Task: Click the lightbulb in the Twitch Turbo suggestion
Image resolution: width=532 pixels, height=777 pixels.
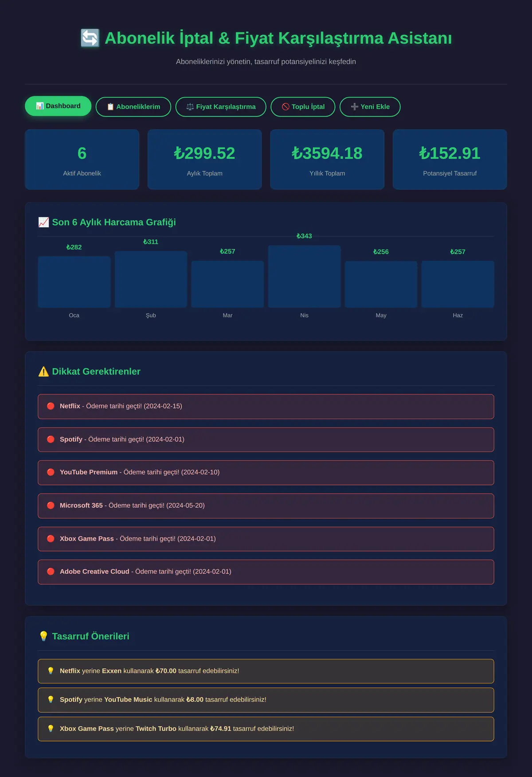Action: pos(51,729)
